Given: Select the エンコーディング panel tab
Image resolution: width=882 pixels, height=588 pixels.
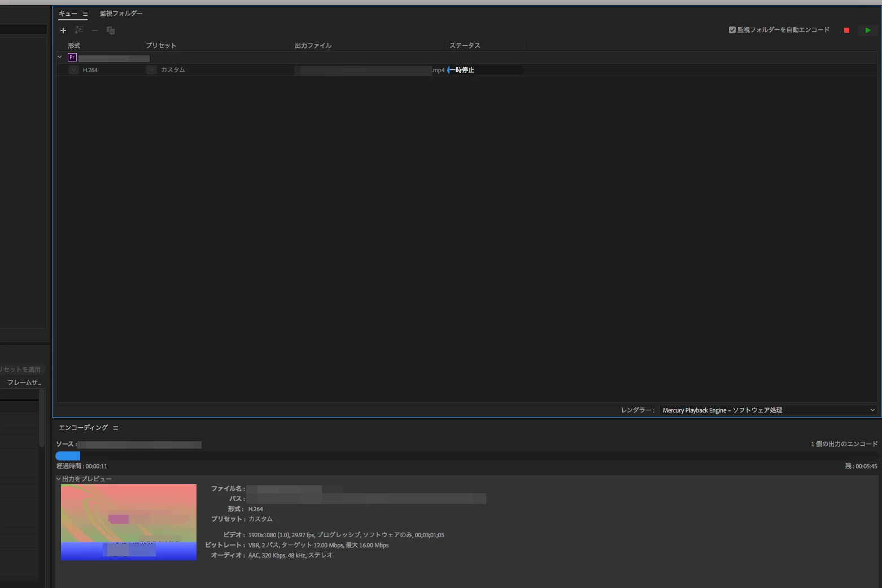Looking at the screenshot, I should (83, 428).
